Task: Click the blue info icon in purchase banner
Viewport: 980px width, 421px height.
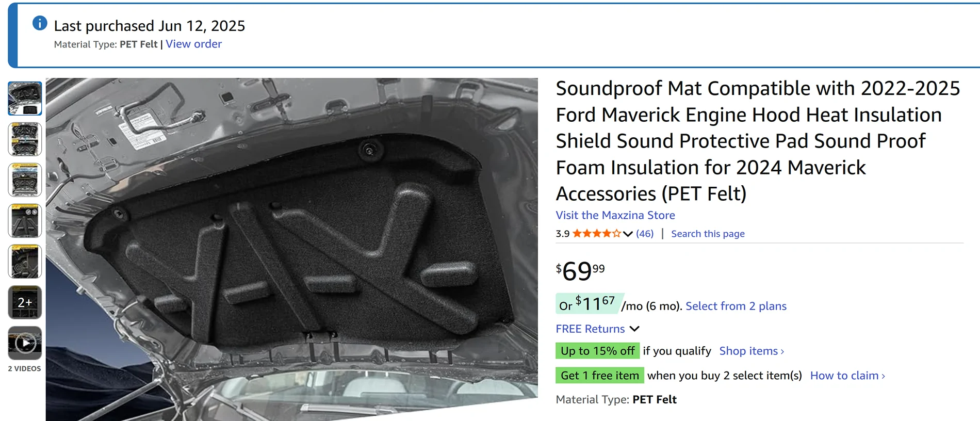Action: [40, 23]
